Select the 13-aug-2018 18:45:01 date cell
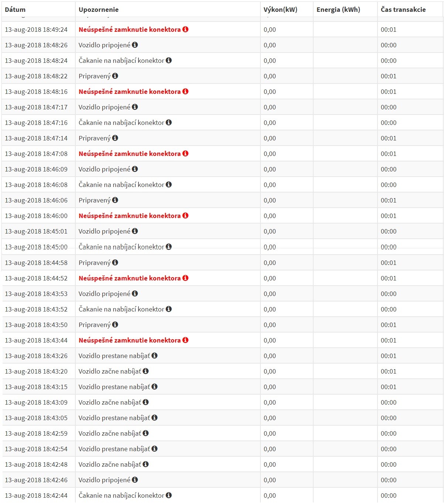This screenshot has width=444, height=504. coord(36,231)
